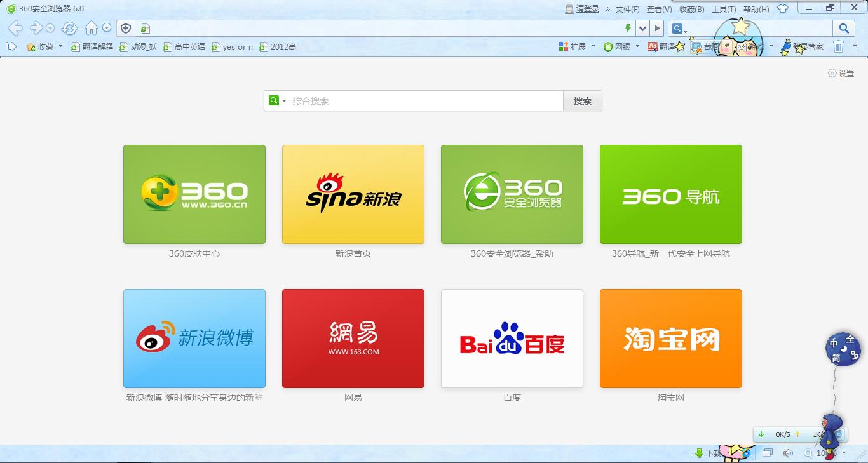Click the orange upload speed arrow widget
This screenshot has height=463, width=868.
pyautogui.click(x=797, y=434)
